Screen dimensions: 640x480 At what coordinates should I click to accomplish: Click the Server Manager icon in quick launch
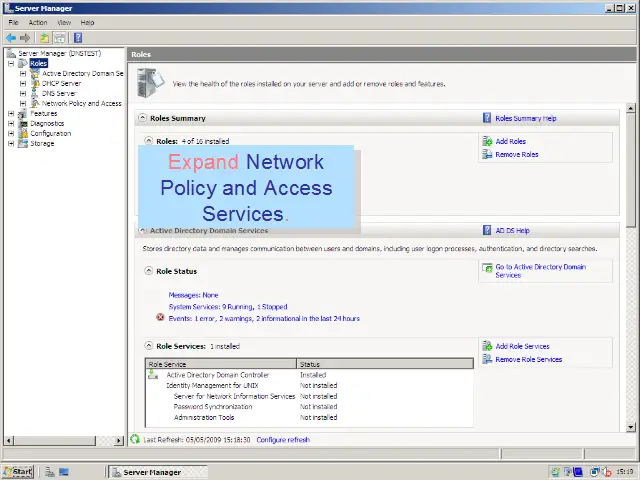[x=50, y=472]
